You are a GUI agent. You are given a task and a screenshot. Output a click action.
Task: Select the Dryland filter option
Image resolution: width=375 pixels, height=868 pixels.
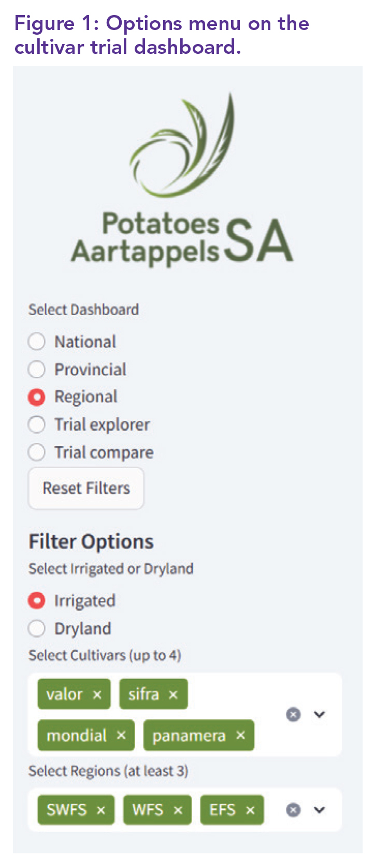(x=37, y=628)
